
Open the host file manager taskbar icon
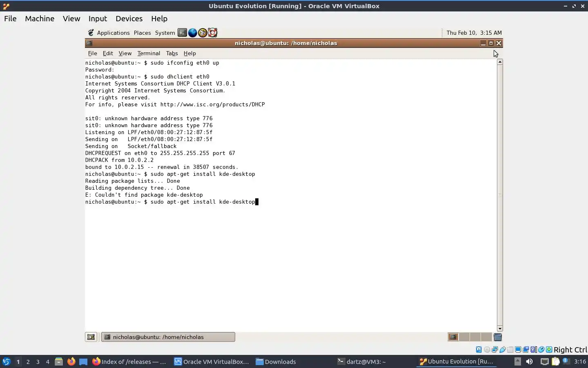(59, 361)
